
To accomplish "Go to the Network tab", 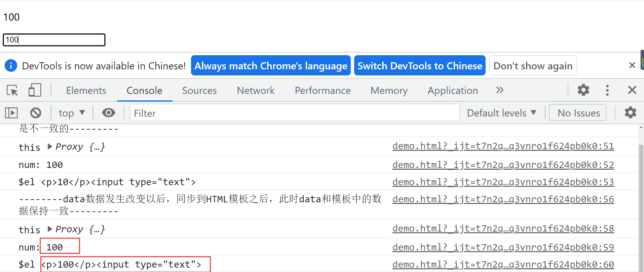I will coord(256,90).
